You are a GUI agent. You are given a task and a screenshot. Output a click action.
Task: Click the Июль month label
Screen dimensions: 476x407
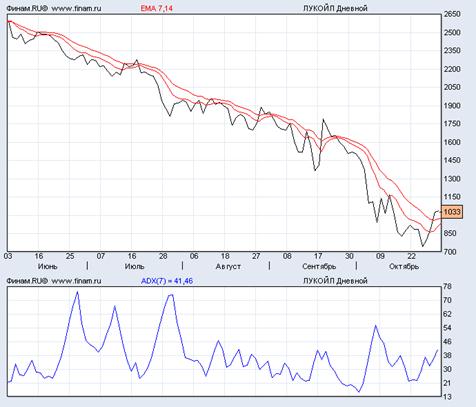[x=134, y=266]
